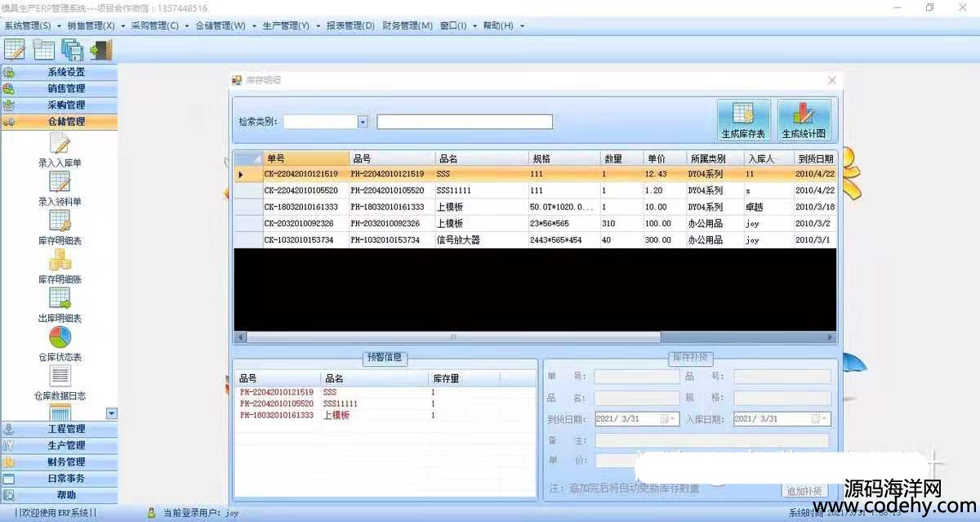Image resolution: width=980 pixels, height=522 pixels.
Task: Click the document-with-pencil toolbar icon
Action: point(15,49)
